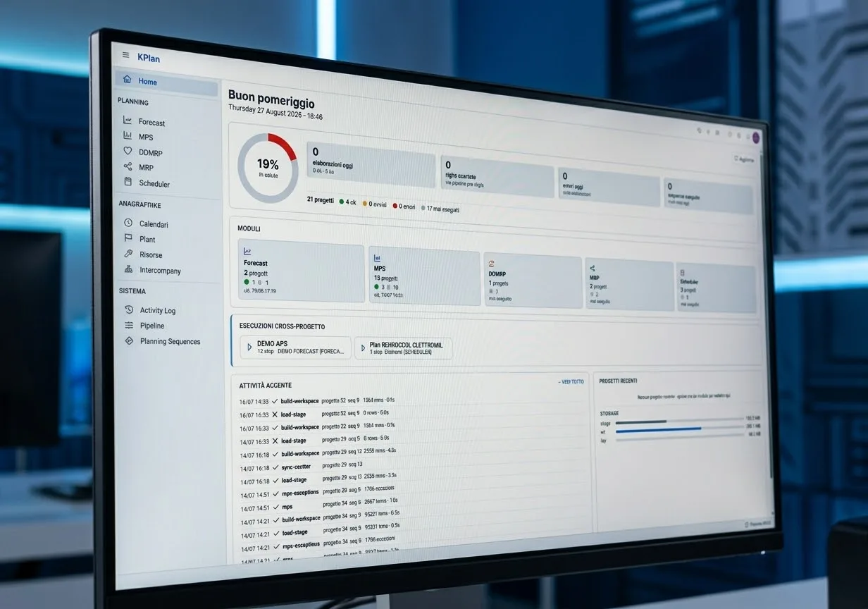
Task: Click the Plant flag icon in sidebar
Action: click(128, 238)
